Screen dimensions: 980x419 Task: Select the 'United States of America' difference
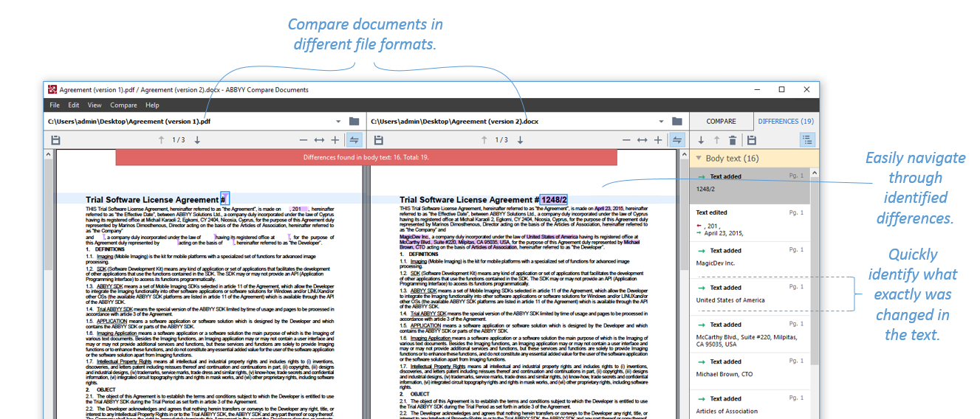point(750,297)
